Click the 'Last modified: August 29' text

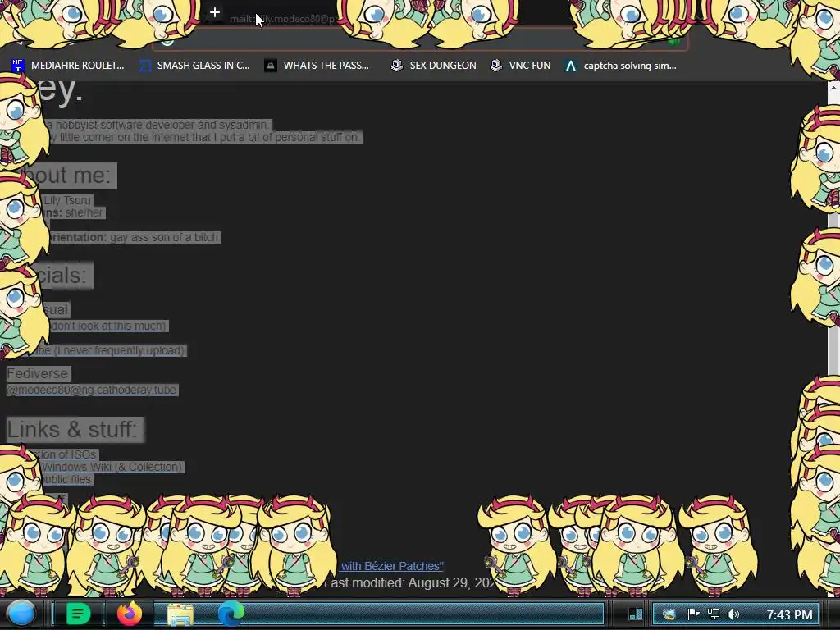tap(410, 582)
